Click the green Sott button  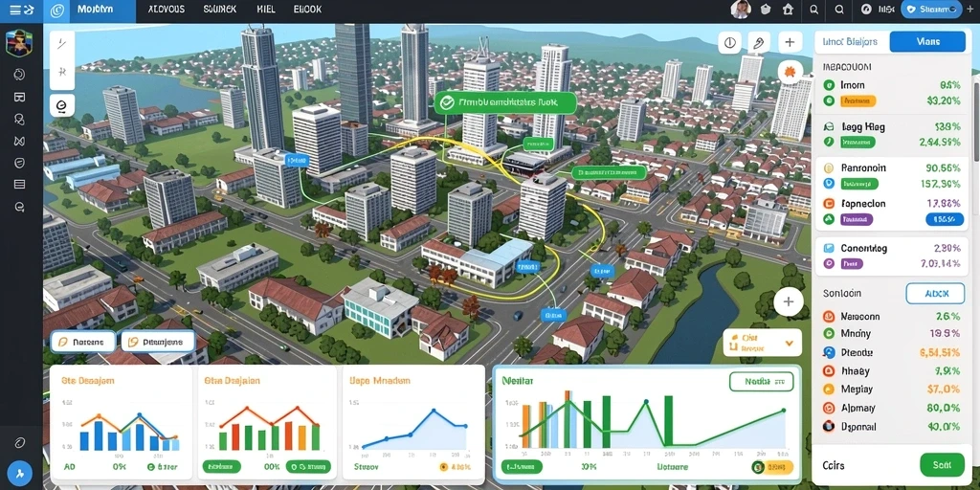(942, 465)
